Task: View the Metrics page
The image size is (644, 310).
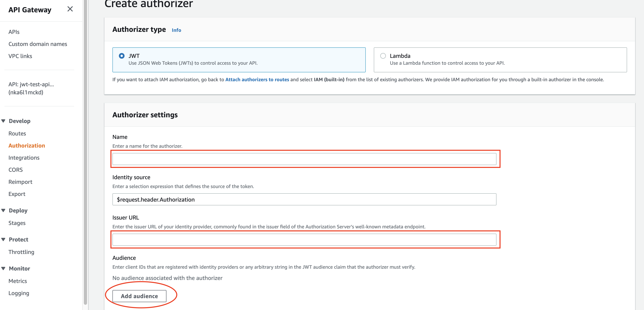Action: (18, 281)
